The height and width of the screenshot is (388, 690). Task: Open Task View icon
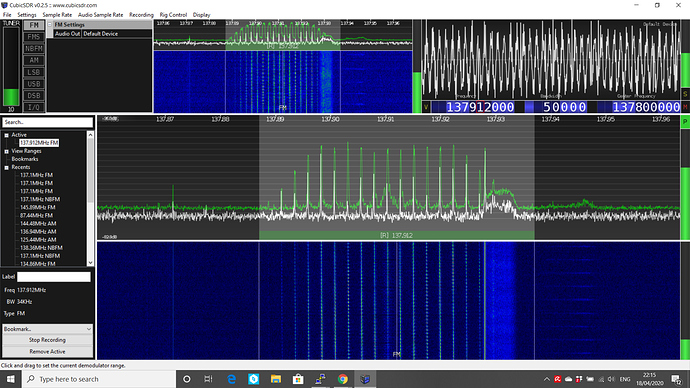click(x=209, y=379)
